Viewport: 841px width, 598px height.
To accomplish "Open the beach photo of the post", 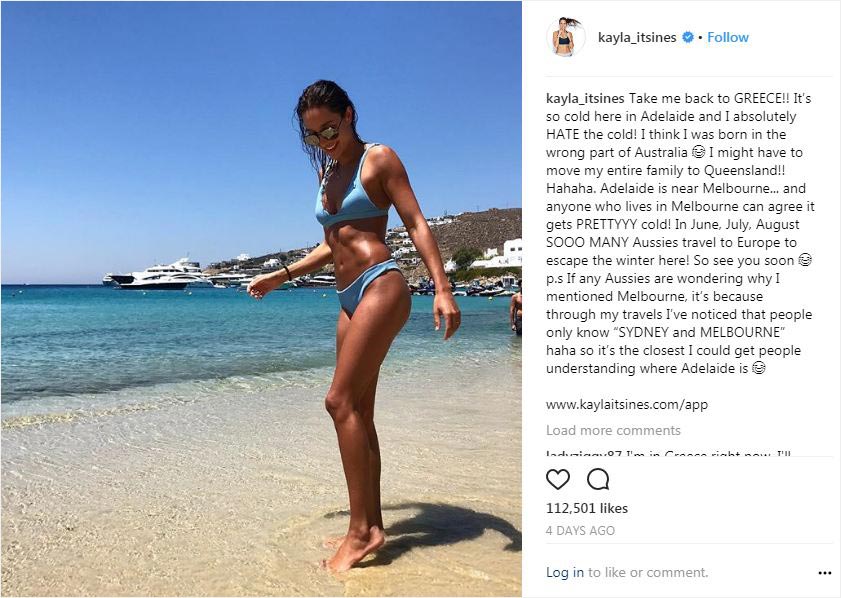I will pyautogui.click(x=261, y=299).
